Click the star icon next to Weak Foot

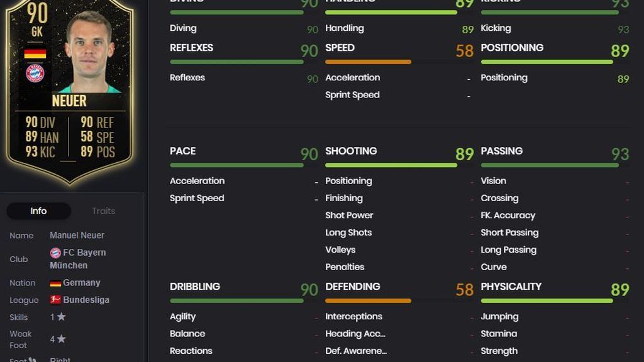click(x=61, y=339)
